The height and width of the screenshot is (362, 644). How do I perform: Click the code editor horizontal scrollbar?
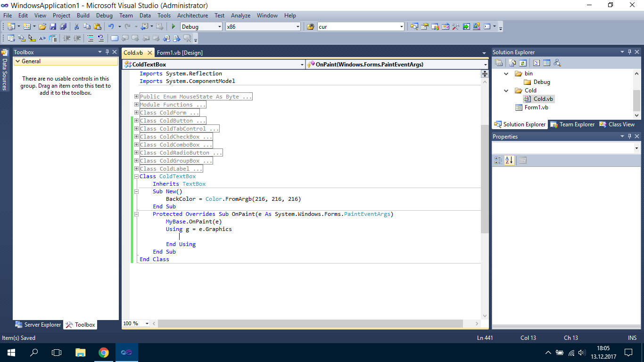310,324
